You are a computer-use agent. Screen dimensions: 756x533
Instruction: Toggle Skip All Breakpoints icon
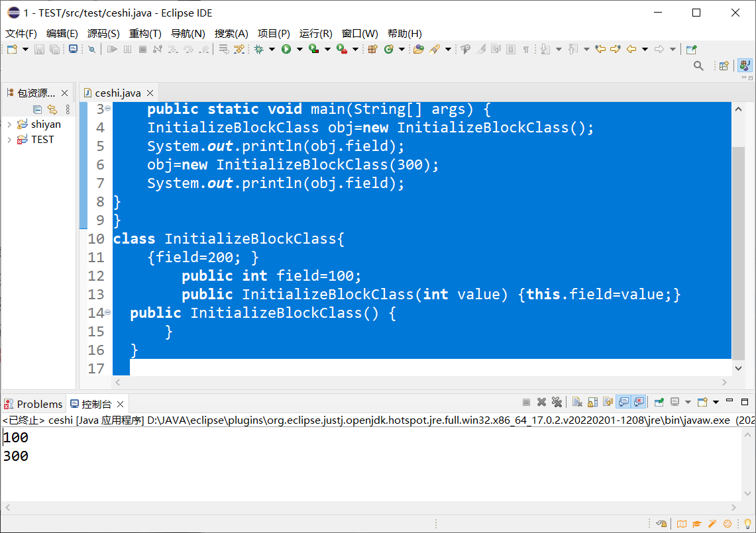(91, 49)
